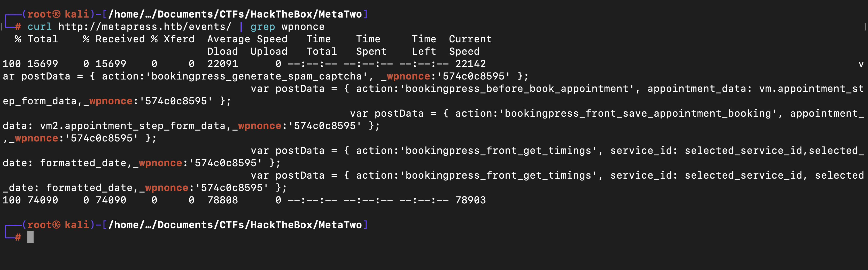Click 'root' username in bottom prompt
This screenshot has width=868, height=270.
coord(40,225)
